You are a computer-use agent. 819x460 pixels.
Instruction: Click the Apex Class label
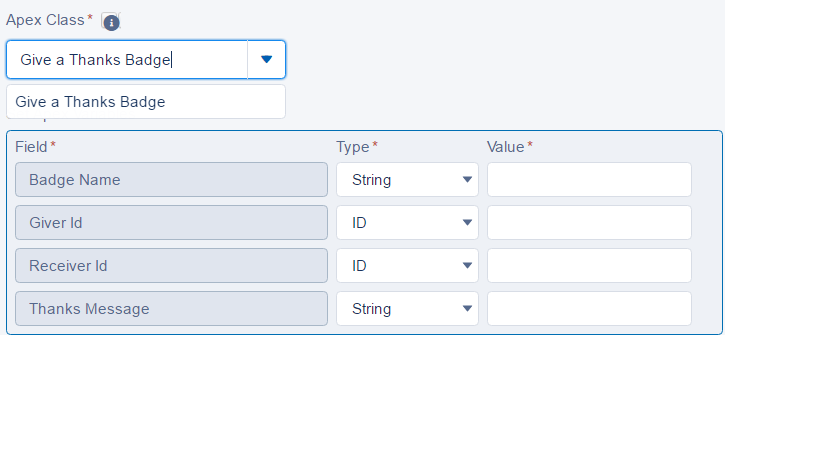[45, 20]
